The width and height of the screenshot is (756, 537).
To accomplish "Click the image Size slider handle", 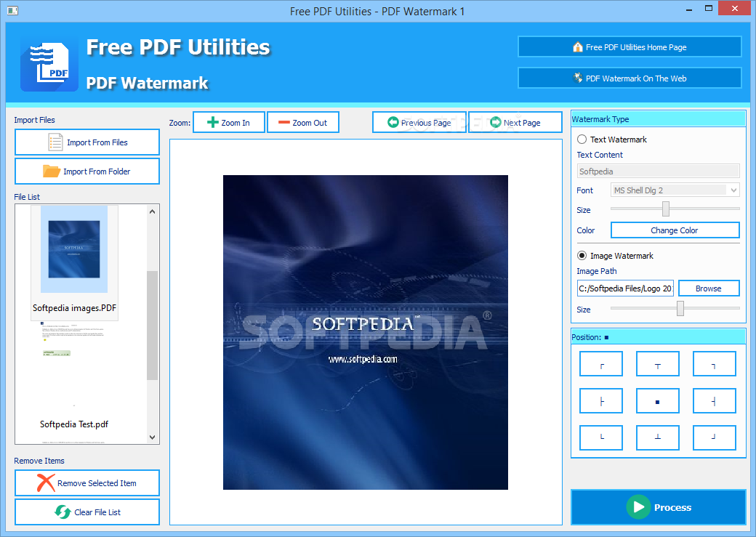I will 680,308.
